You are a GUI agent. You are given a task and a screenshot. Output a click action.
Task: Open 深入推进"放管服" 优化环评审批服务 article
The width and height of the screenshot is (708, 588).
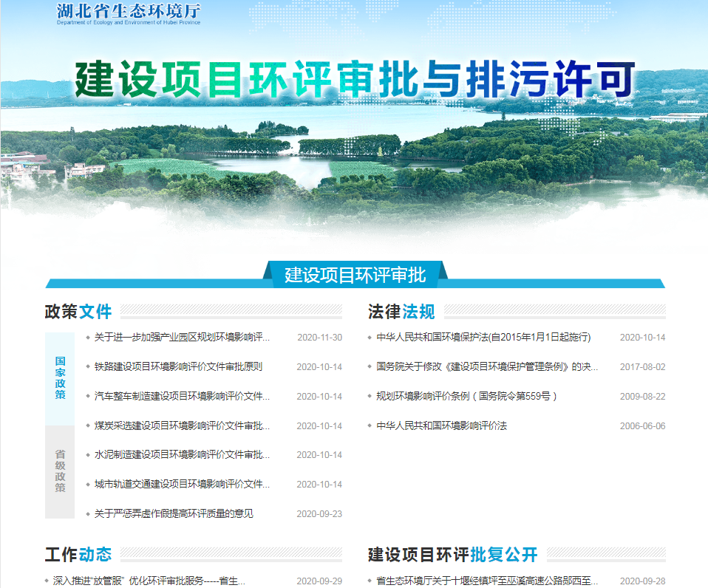coord(149,581)
